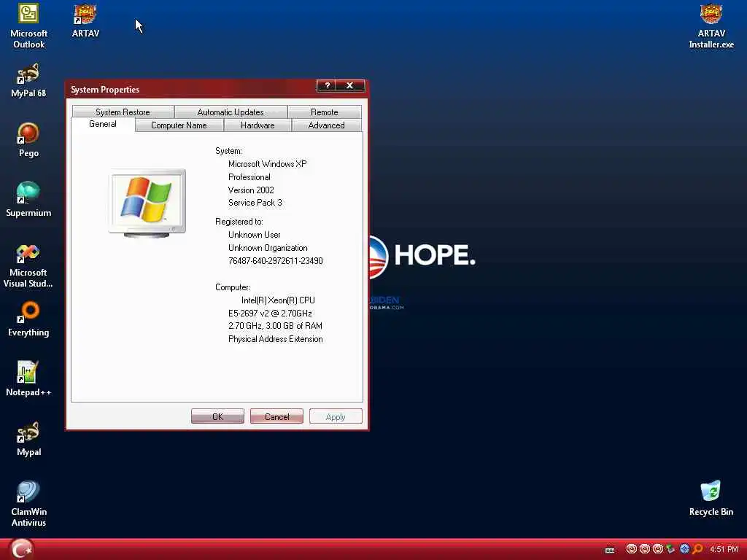Viewport: 747px width, 560px height.
Task: Switch to the Hardware tab
Action: (258, 125)
